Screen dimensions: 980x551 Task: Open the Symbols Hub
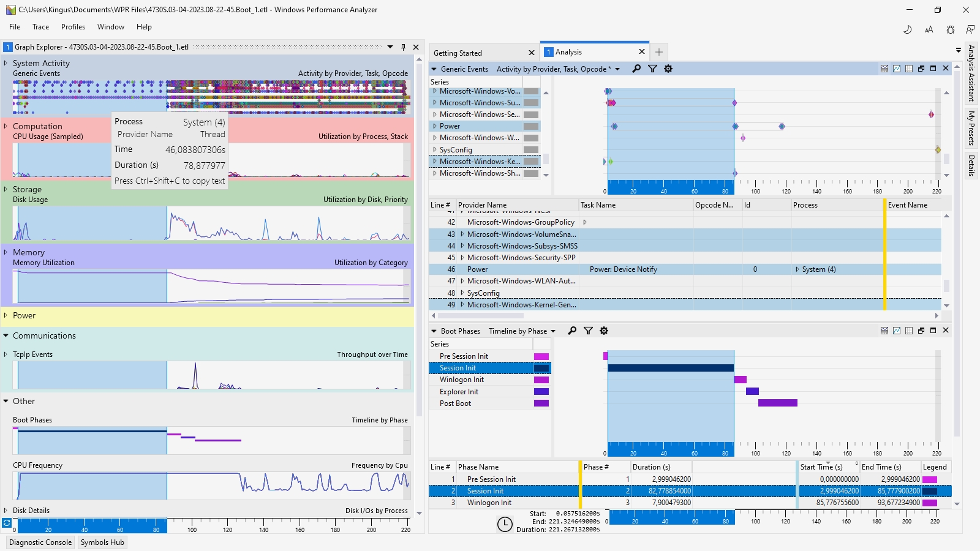click(x=102, y=542)
